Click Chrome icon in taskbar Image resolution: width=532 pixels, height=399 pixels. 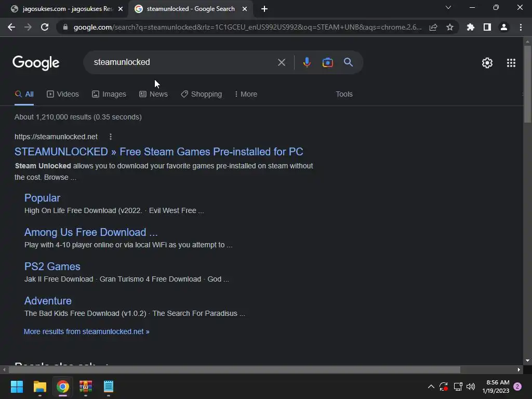(63, 387)
